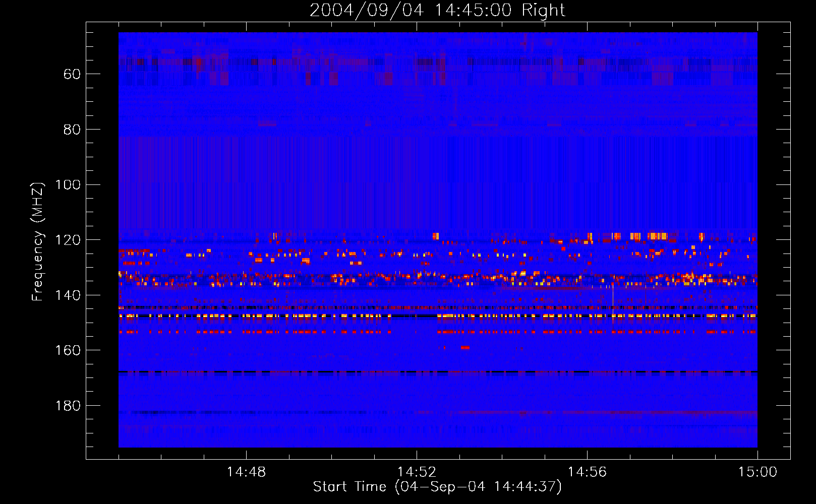816x504 pixels.
Task: Click the 140 frequency tick label
Action: 68,295
